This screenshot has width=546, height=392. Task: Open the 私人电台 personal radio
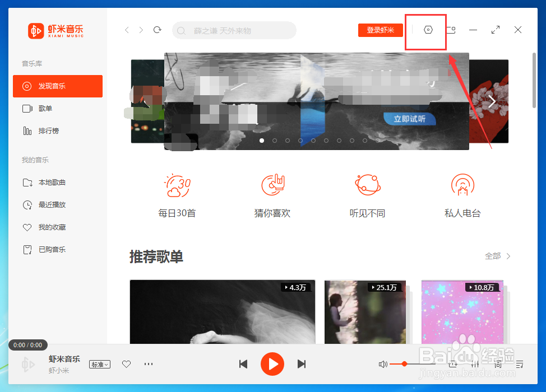(x=462, y=193)
